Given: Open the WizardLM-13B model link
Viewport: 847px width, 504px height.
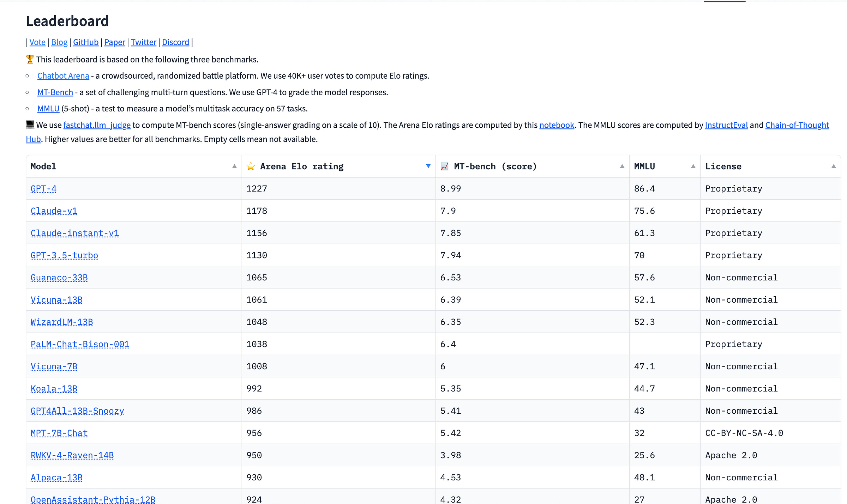Looking at the screenshot, I should coord(62,322).
